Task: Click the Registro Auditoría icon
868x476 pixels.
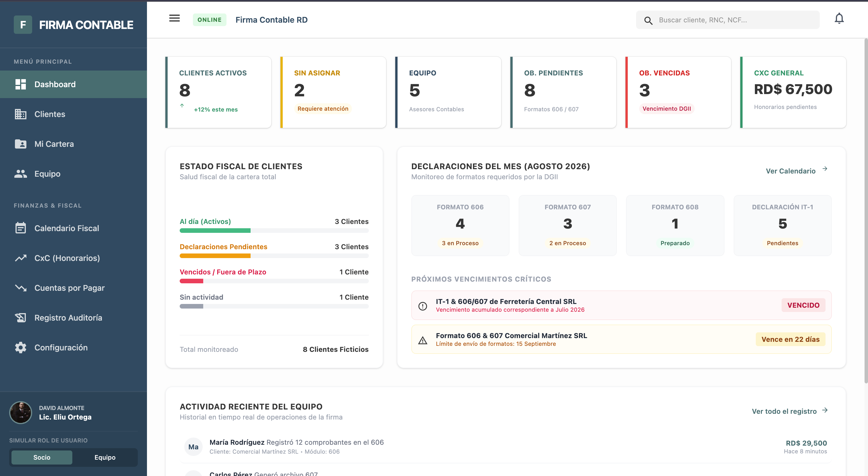Action: point(21,318)
